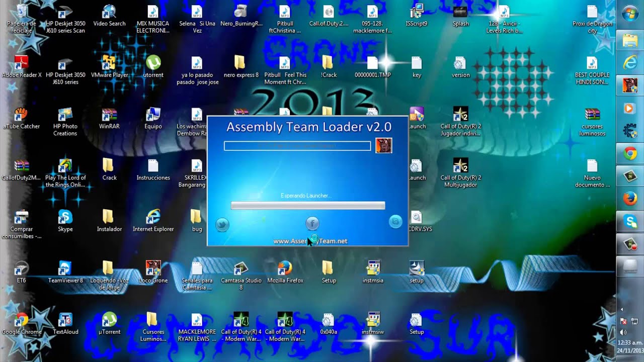Select the µTorrent desktop icon
Viewport: 644px width, 362px height.
pyautogui.click(x=109, y=324)
